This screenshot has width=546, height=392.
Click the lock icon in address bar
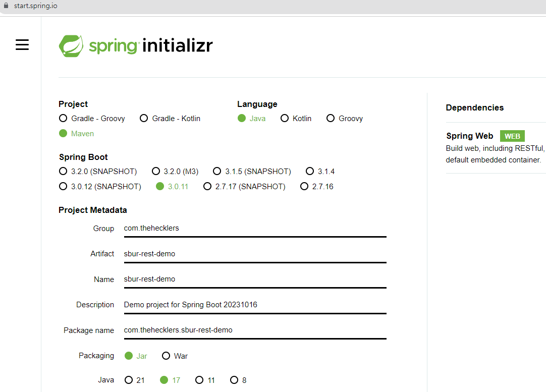coord(6,6)
